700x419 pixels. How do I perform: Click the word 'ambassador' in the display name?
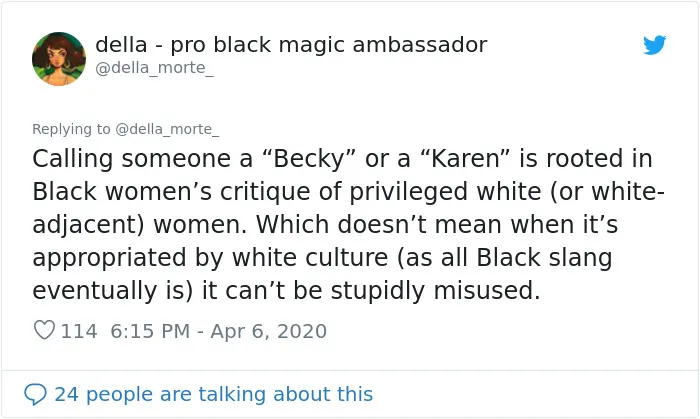(x=420, y=45)
